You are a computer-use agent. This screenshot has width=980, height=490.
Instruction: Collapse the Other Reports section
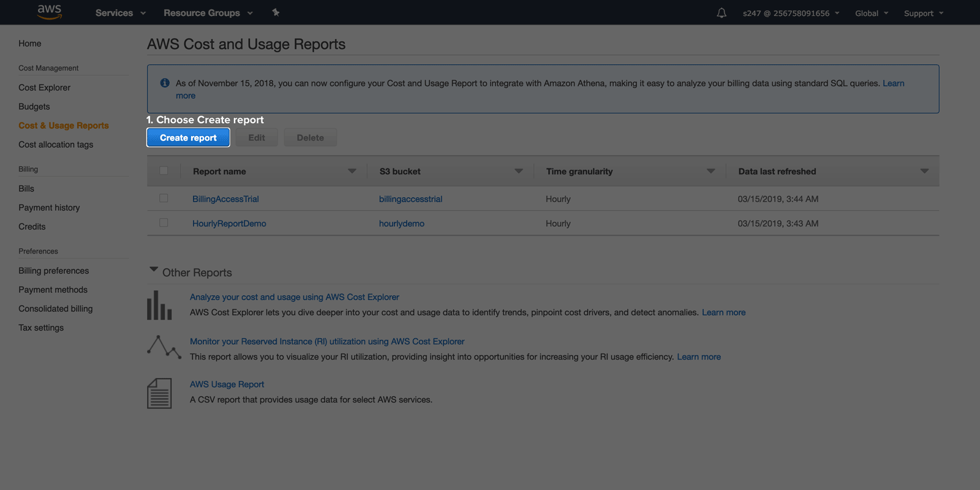pyautogui.click(x=154, y=269)
